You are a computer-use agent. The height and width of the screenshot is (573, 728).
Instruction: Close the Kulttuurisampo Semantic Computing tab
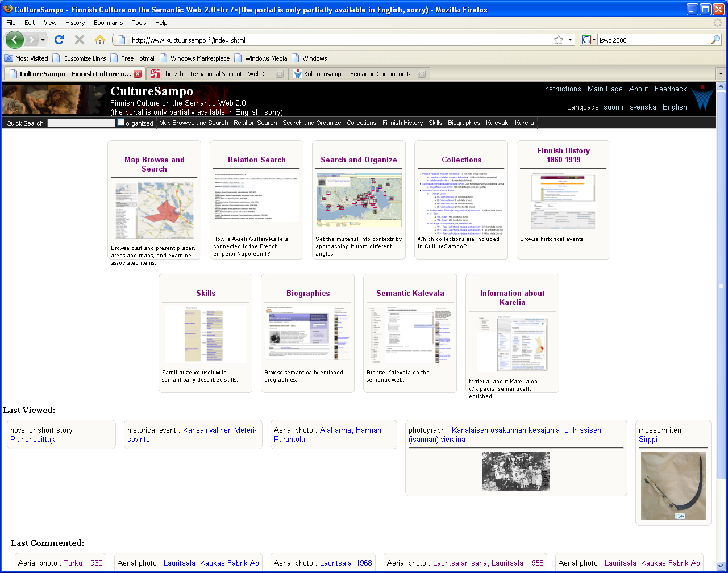tap(422, 74)
